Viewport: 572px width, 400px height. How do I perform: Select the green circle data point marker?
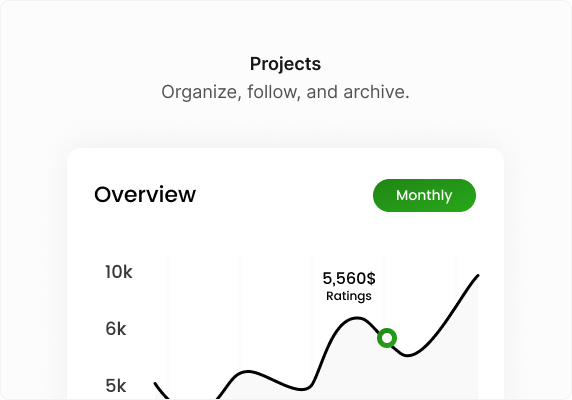pos(387,338)
